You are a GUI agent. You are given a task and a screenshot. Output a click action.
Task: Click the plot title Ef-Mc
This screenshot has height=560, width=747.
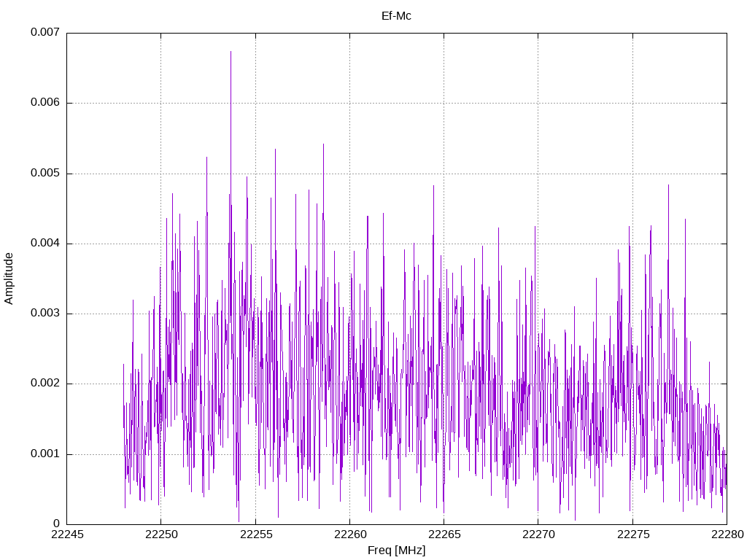pyautogui.click(x=396, y=16)
